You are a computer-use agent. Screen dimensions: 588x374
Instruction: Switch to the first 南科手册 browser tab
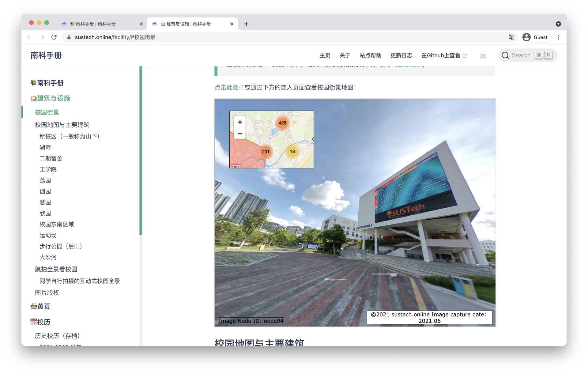[96, 24]
